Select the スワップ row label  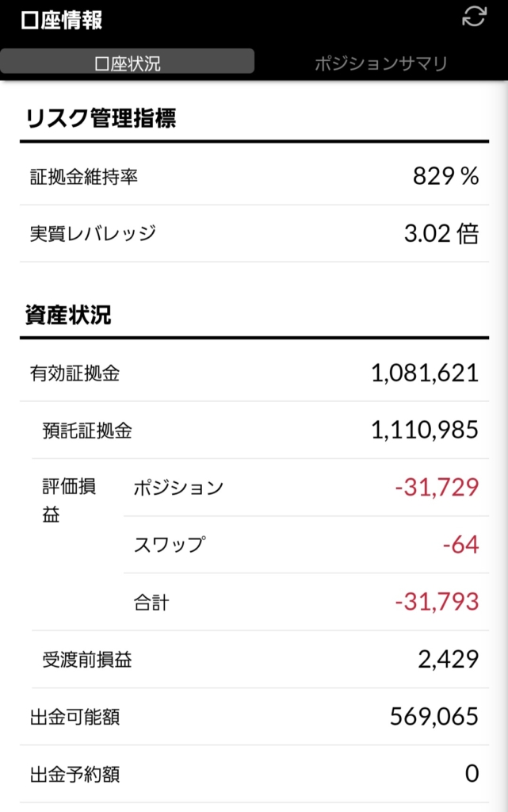170,545
